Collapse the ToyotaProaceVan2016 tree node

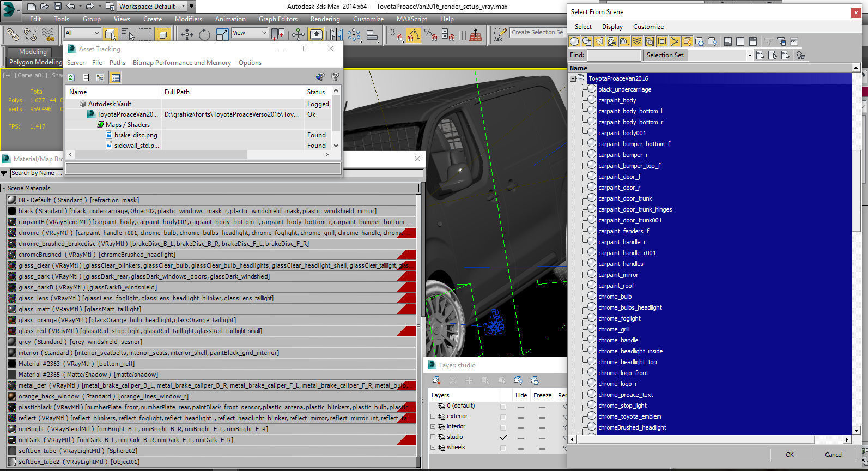[x=573, y=78]
